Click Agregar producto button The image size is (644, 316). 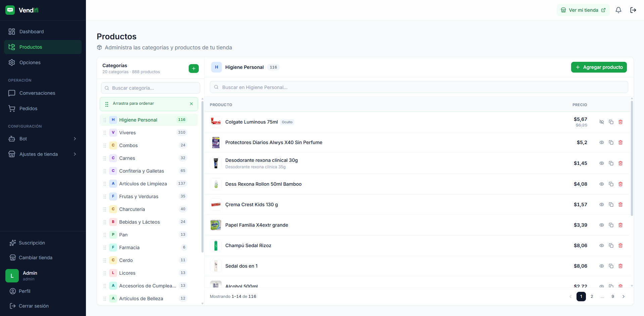[x=599, y=67]
